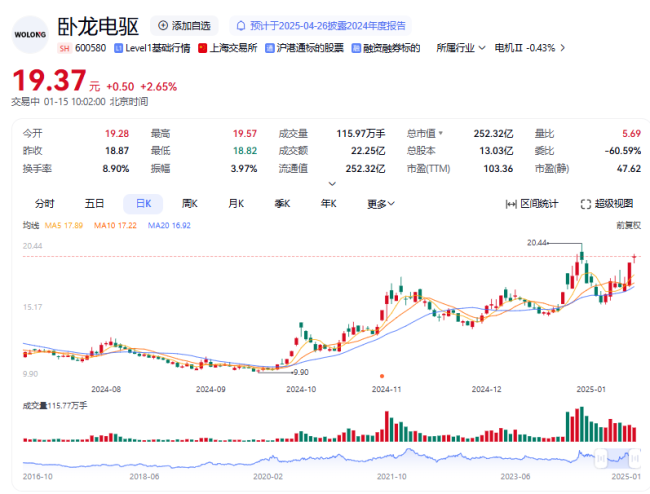This screenshot has width=650, height=494.
Task: Click the 成交量115.77万手 volume label
Action: pyautogui.click(x=55, y=406)
